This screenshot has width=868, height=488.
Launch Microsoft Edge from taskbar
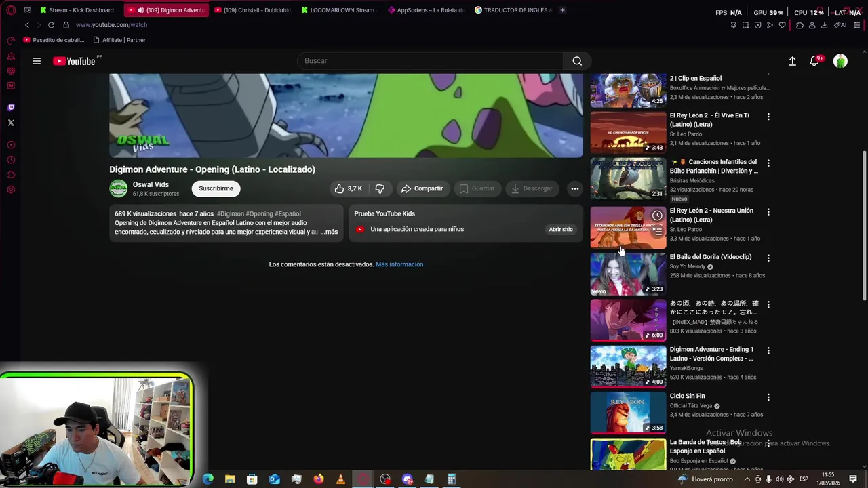click(x=208, y=479)
